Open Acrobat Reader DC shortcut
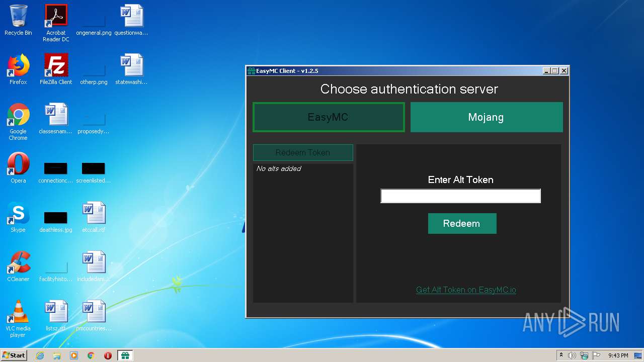 tap(56, 24)
